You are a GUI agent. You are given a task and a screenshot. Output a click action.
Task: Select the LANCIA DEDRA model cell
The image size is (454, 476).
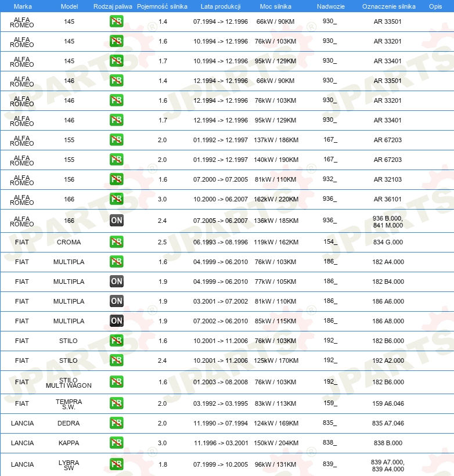coord(69,423)
